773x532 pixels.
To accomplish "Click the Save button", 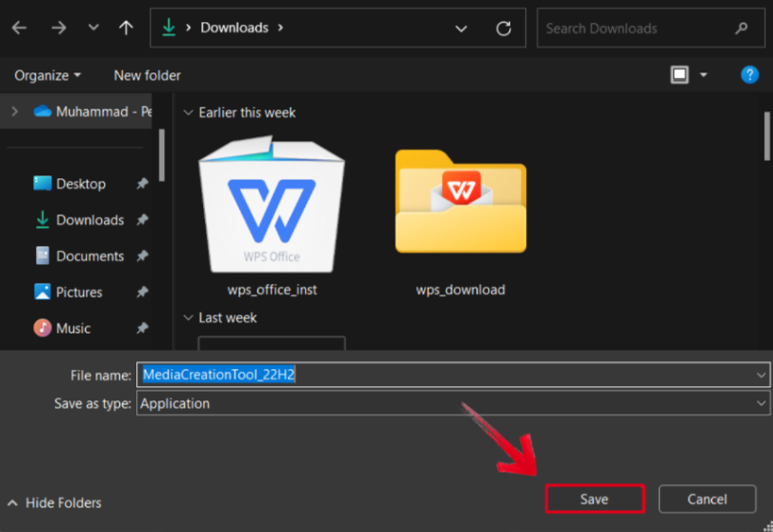I will click(x=594, y=499).
